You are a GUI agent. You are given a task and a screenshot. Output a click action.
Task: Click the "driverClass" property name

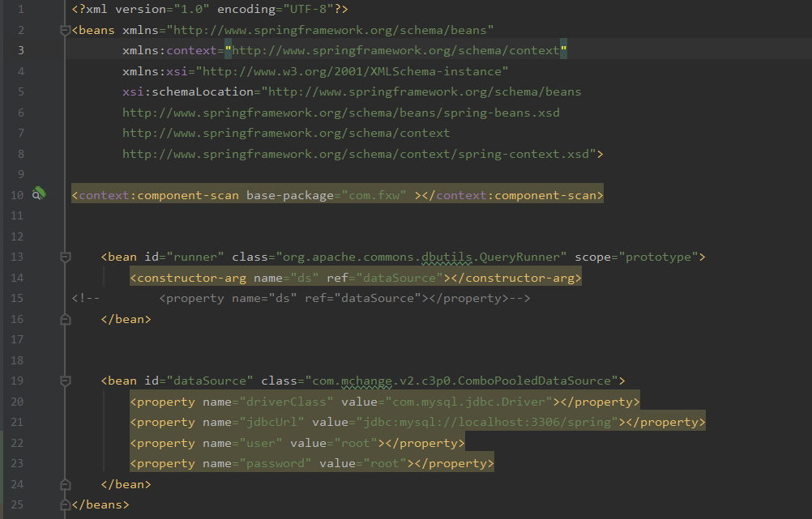pos(286,402)
